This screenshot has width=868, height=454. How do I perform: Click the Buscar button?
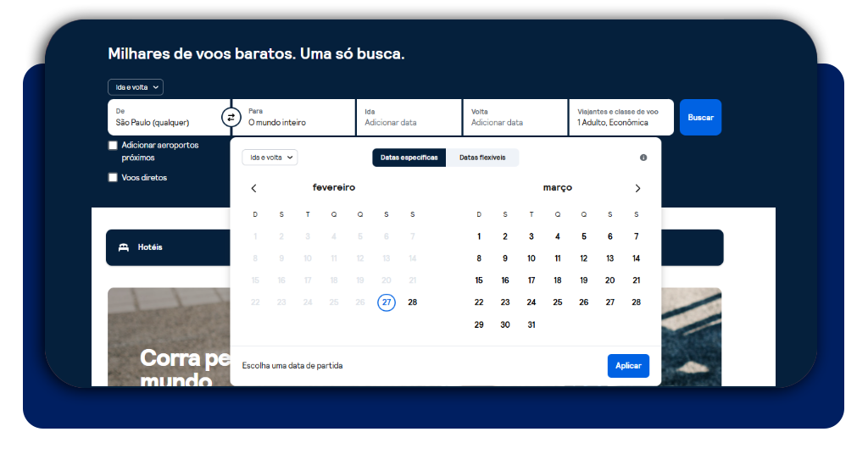point(701,117)
